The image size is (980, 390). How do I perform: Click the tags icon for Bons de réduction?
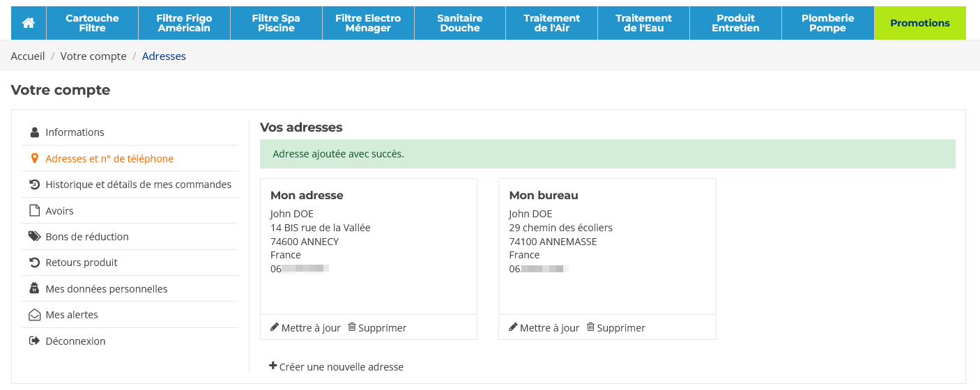coord(34,237)
